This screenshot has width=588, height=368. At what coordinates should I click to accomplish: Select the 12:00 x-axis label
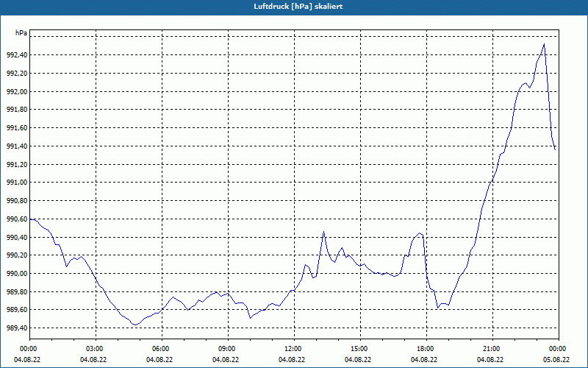point(294,349)
